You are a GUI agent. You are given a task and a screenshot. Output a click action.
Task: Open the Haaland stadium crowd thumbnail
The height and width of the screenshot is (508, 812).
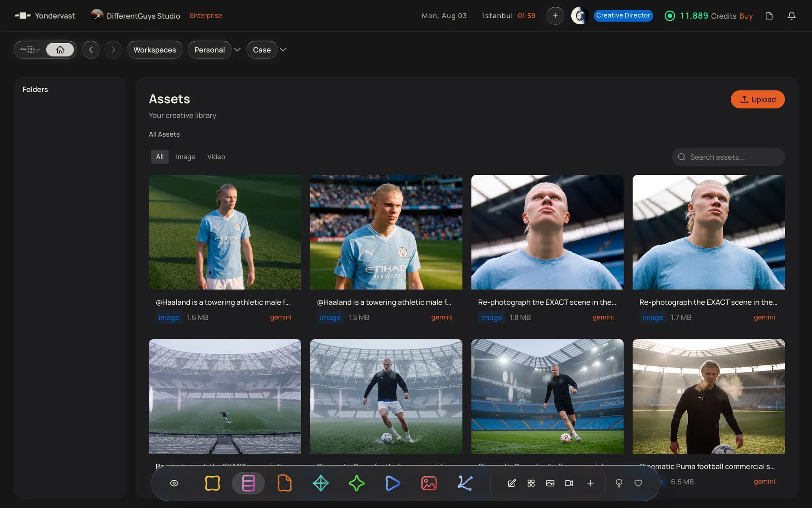click(386, 232)
